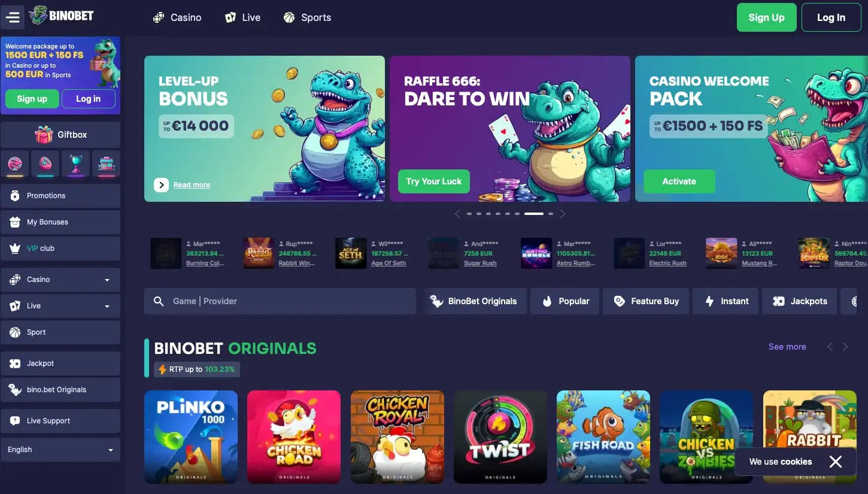Viewport: 868px width, 494px height.
Task: Select the pink dinosaur coin icon
Action: (15, 163)
